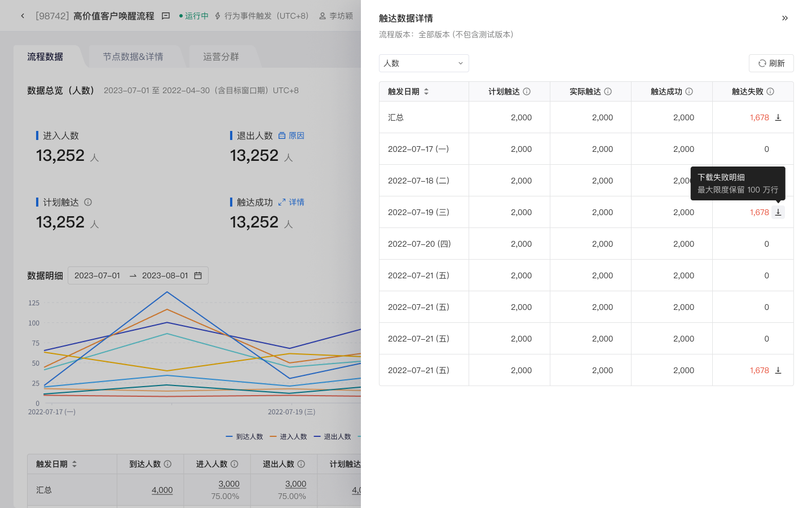This screenshot has height=508, width=812.
Task: Open the 人数 metric dropdown
Action: [x=423, y=63]
